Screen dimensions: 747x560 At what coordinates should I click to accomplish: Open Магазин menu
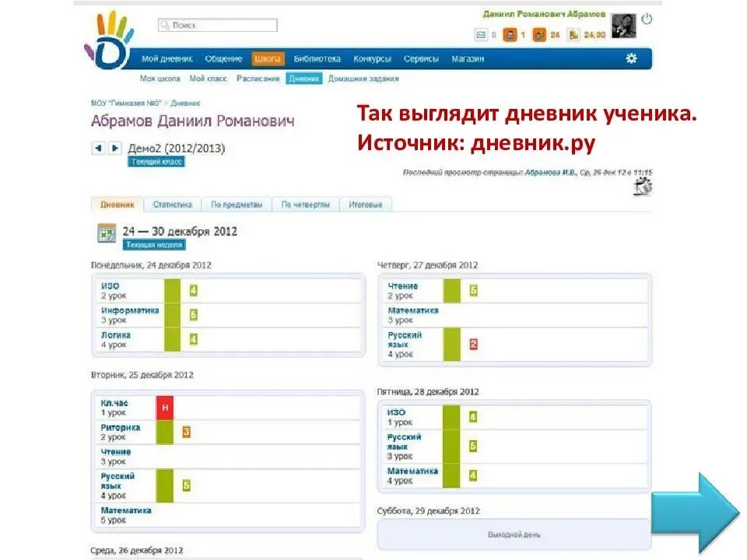468,58
